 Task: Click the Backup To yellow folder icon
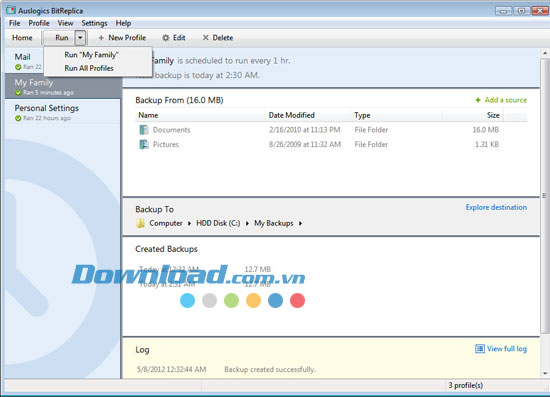140,223
